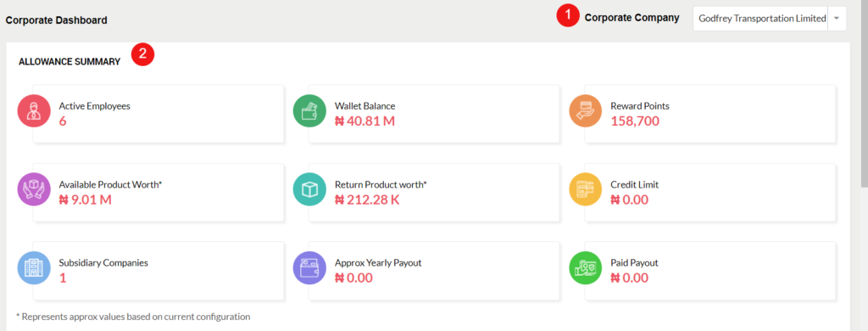The image size is (868, 331).
Task: Click the purple Available Product Worth icon
Action: tap(34, 189)
